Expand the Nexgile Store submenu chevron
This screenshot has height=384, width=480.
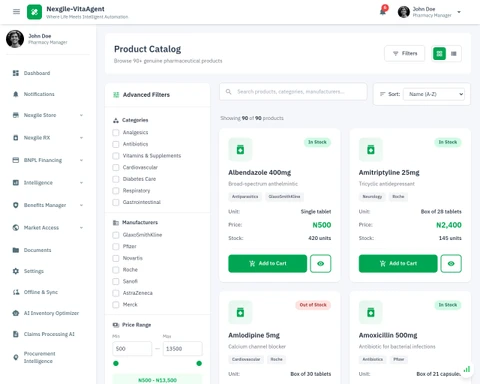tap(81, 115)
